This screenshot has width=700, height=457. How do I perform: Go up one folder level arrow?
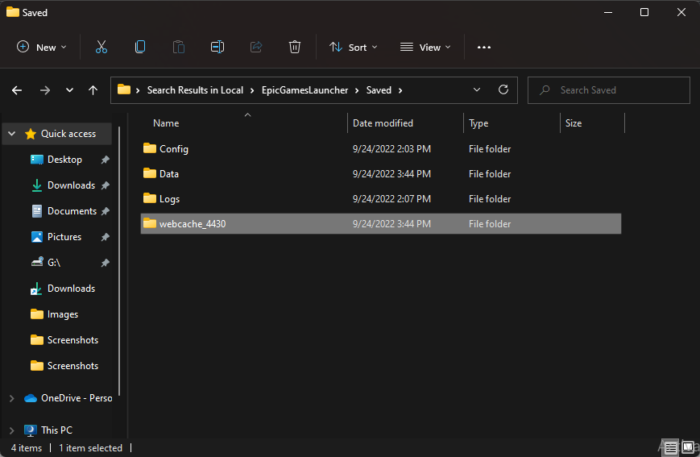pyautogui.click(x=93, y=90)
